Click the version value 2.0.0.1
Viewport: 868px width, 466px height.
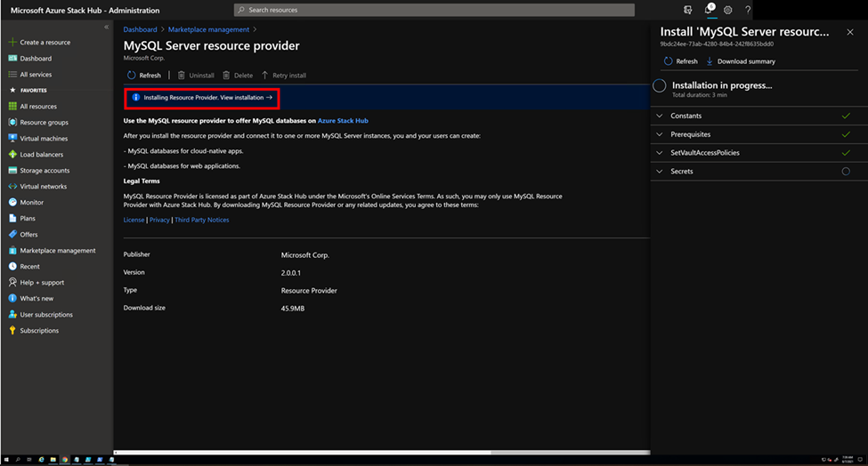coord(290,273)
